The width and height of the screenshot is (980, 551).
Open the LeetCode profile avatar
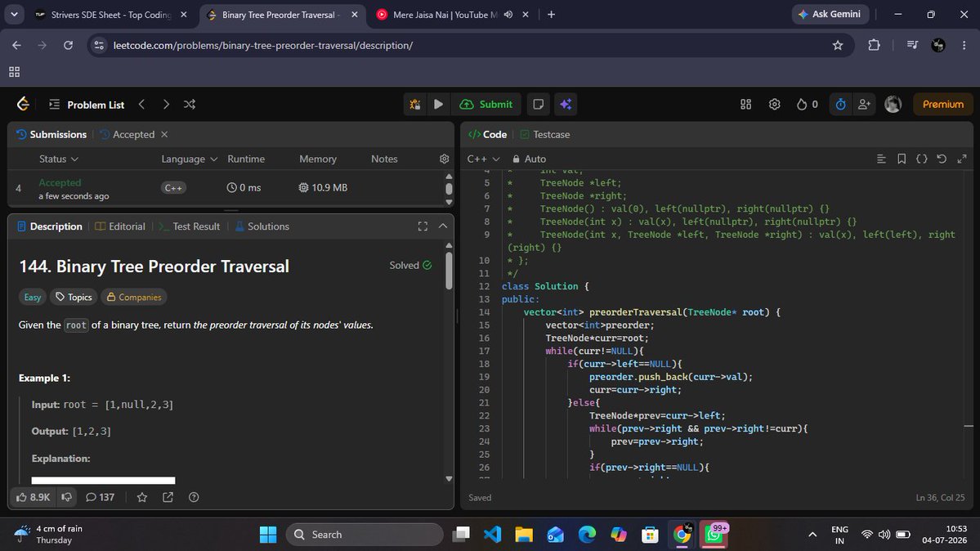coord(893,105)
